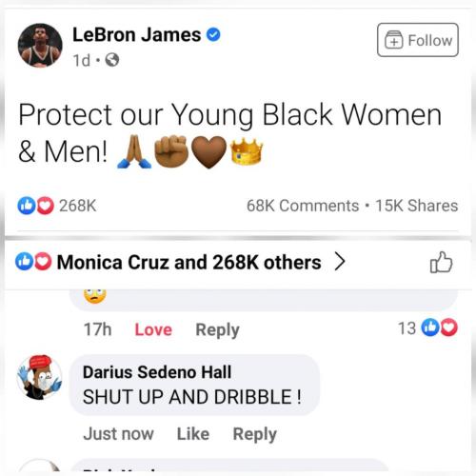The image size is (476, 476).
Task: Follow the LeBron James page
Action: point(418,40)
